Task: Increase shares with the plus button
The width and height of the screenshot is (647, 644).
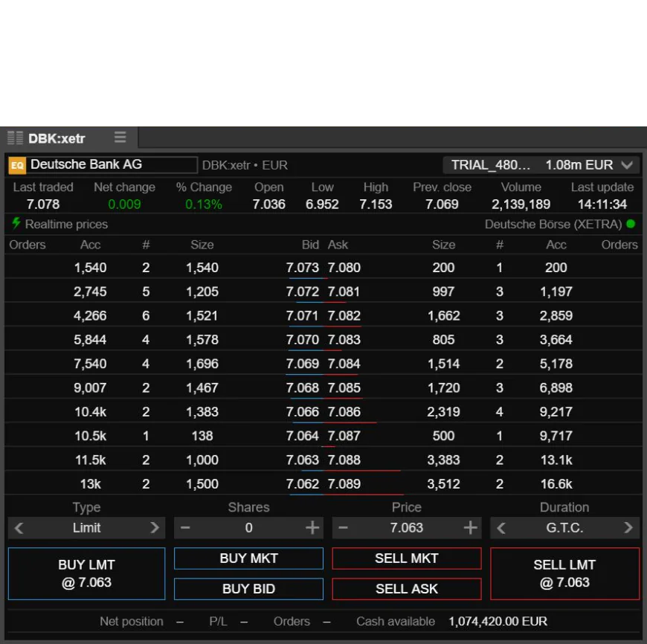Action: [312, 528]
